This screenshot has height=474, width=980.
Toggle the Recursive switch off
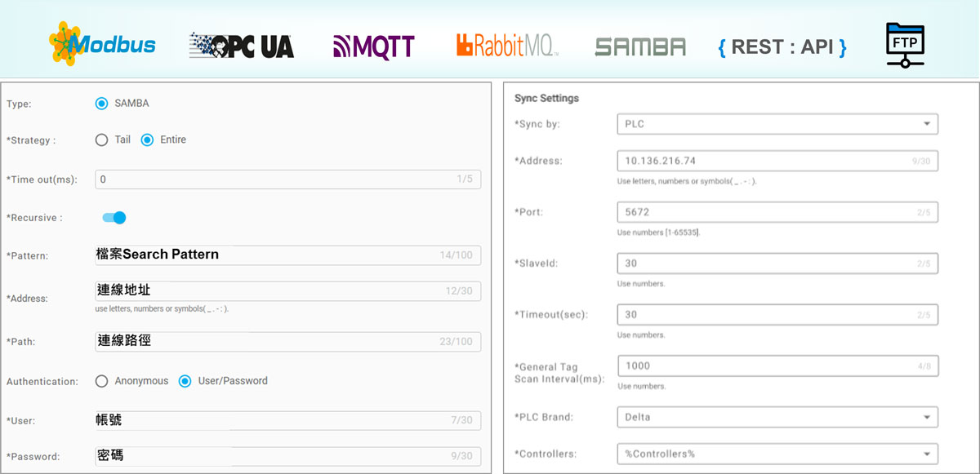(114, 218)
